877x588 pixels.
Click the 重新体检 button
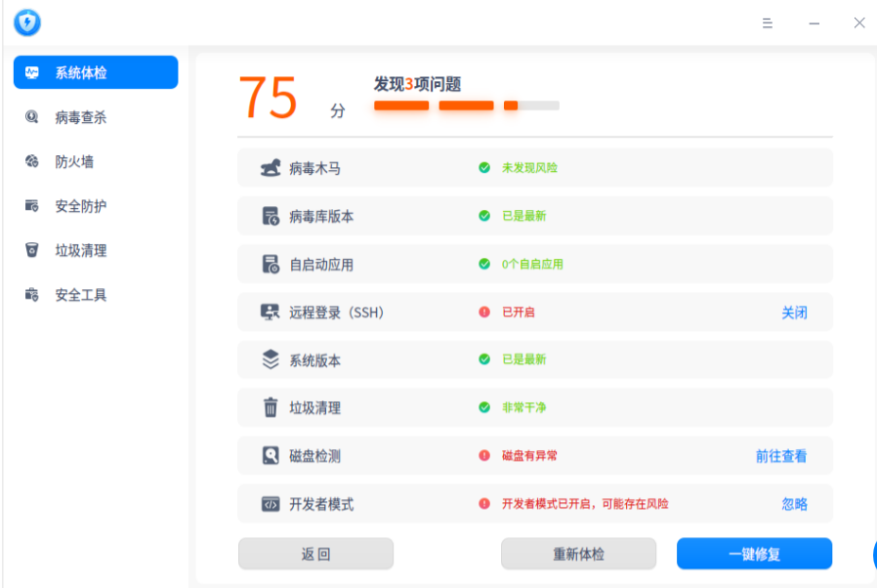[578, 554]
